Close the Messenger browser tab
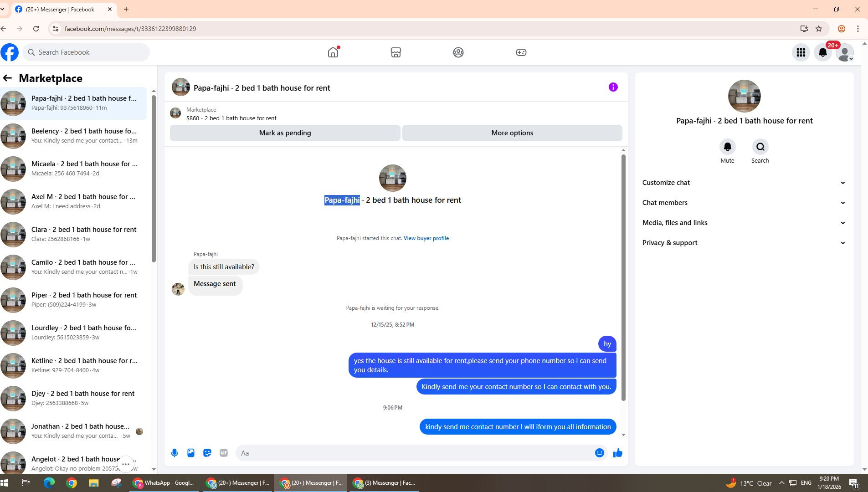The height and width of the screenshot is (492, 868). 109,9
